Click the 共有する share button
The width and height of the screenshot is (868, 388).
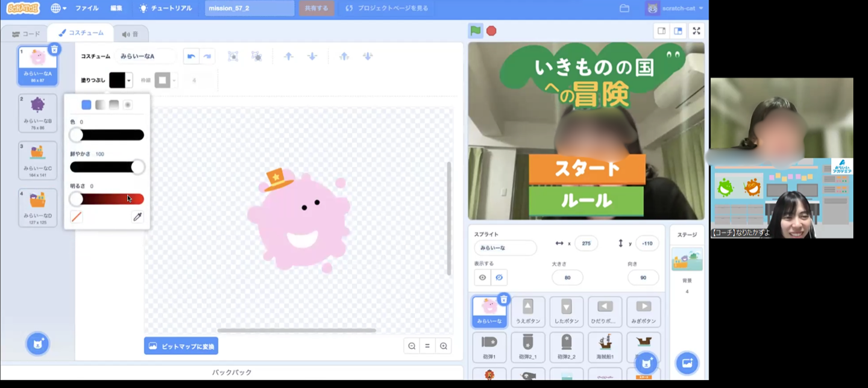316,8
